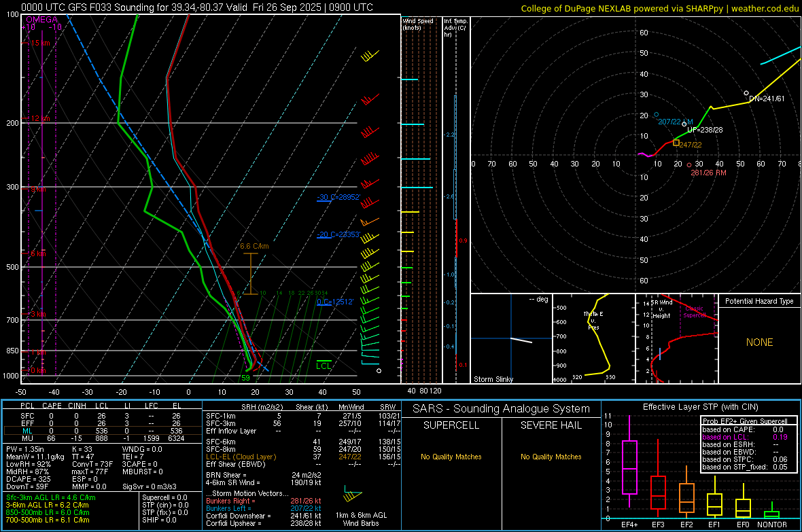Click the Classic Supercell label
The height and width of the screenshot is (532, 802).
[x=695, y=312]
